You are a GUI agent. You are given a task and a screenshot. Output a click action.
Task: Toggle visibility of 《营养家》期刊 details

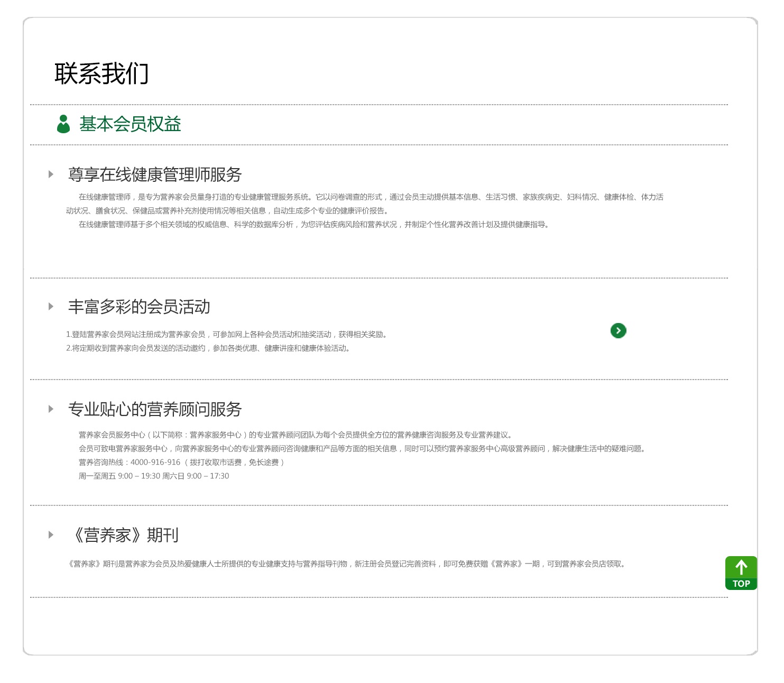click(x=127, y=535)
